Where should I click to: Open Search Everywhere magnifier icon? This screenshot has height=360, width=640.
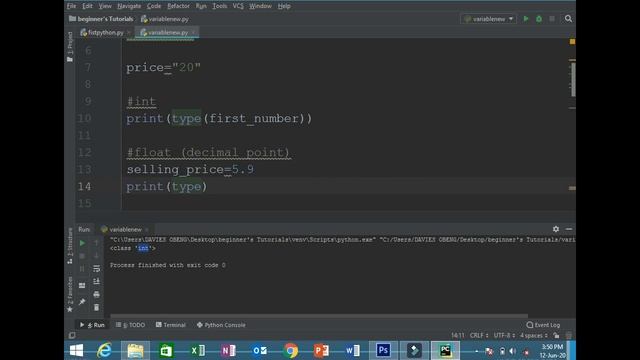tap(568, 19)
